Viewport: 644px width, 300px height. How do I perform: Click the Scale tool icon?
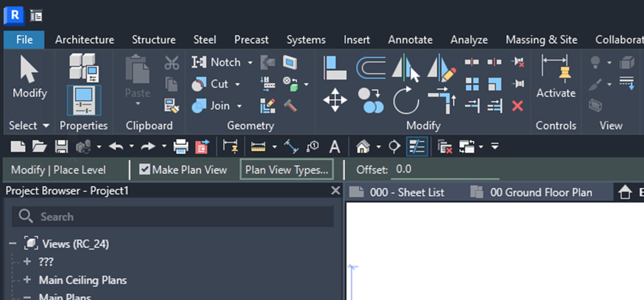(495, 84)
